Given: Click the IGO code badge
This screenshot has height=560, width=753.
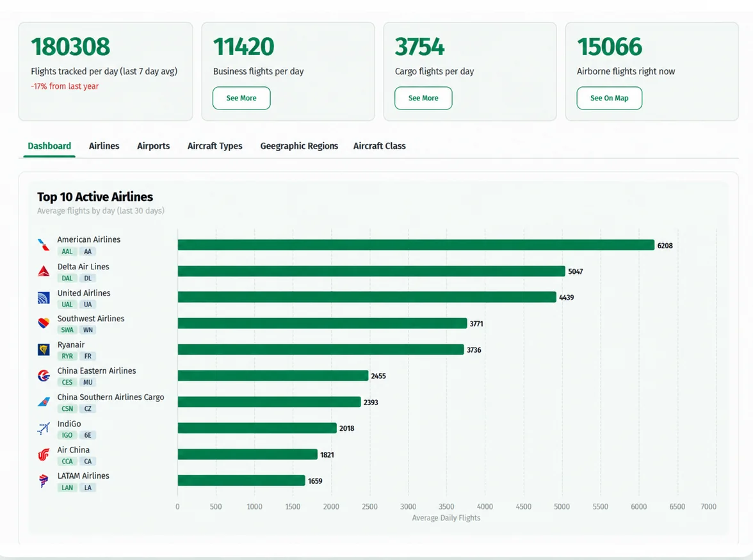Looking at the screenshot, I should 67,435.
